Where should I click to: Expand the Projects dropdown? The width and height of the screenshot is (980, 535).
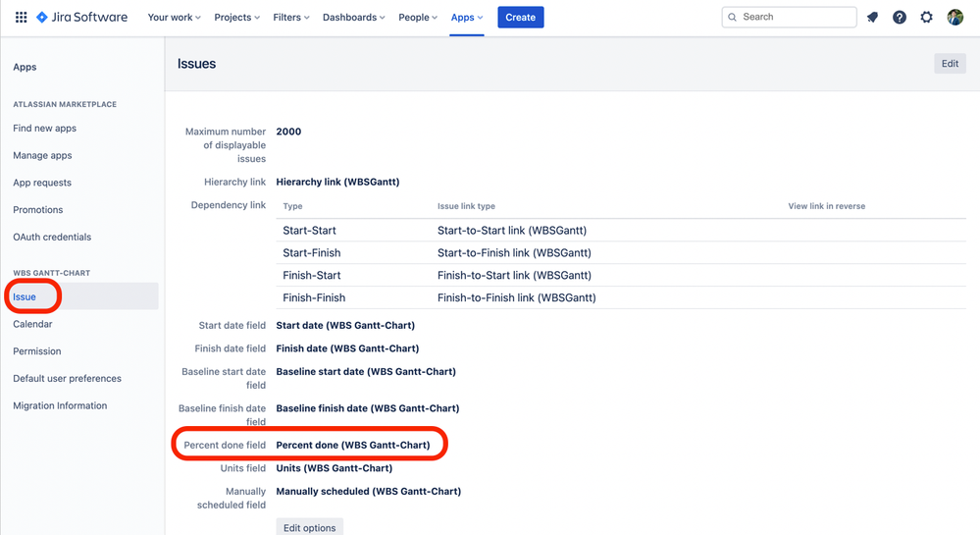236,18
